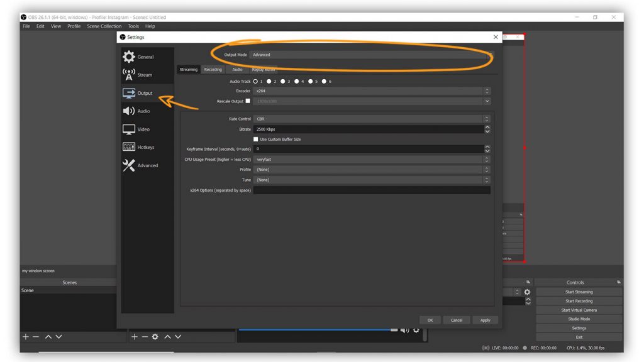Click Cancel in Settings dialog
The image size is (644, 362).
tap(457, 320)
